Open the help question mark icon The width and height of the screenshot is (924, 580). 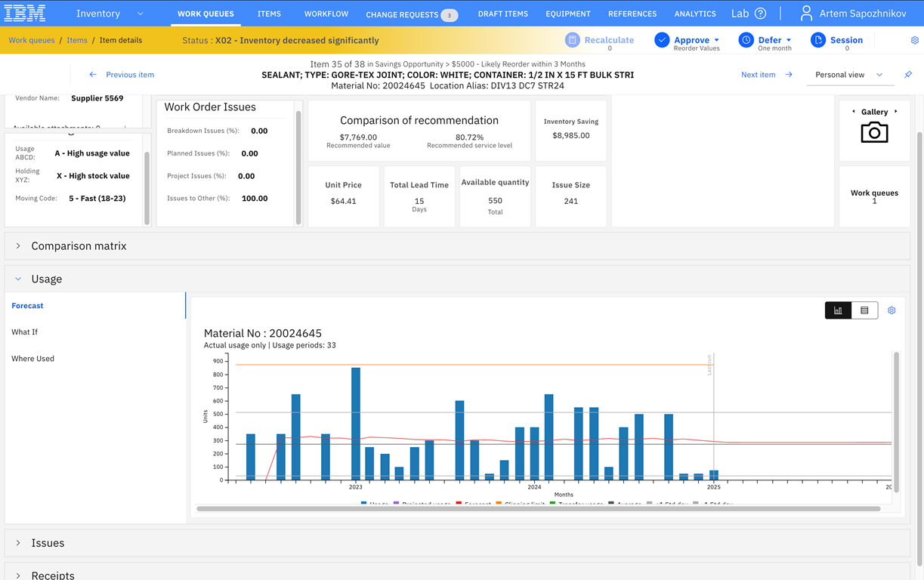(761, 14)
